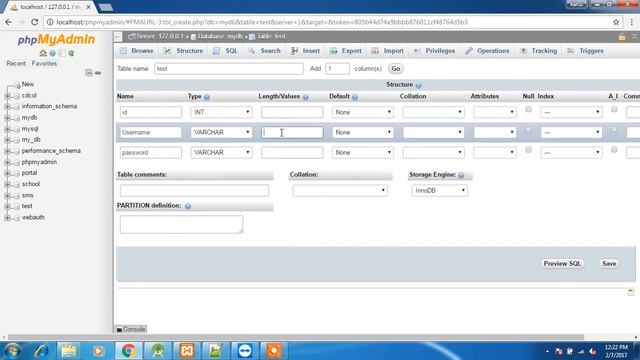Click the Table name input field
Viewport: 640px width, 360px height.
point(229,69)
